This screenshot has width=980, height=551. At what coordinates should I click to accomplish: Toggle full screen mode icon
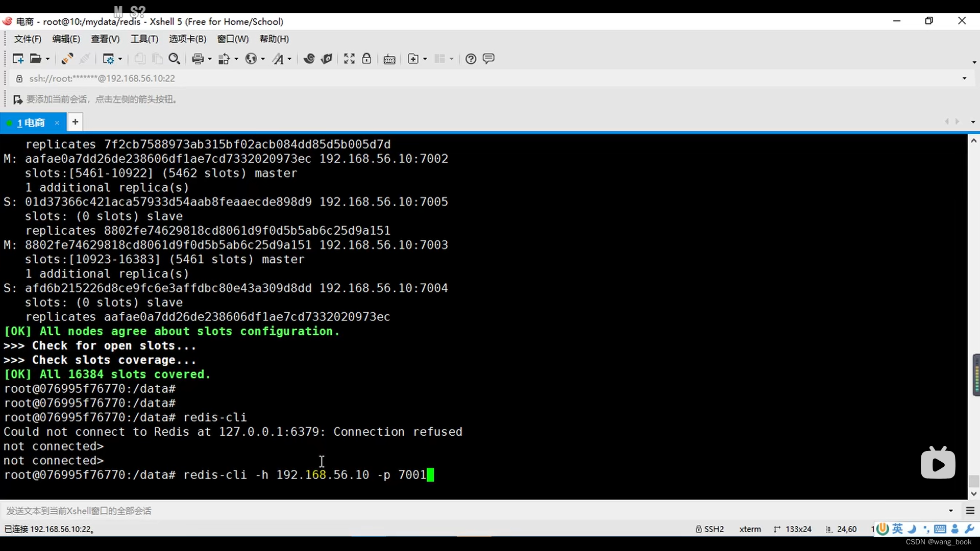pyautogui.click(x=349, y=59)
